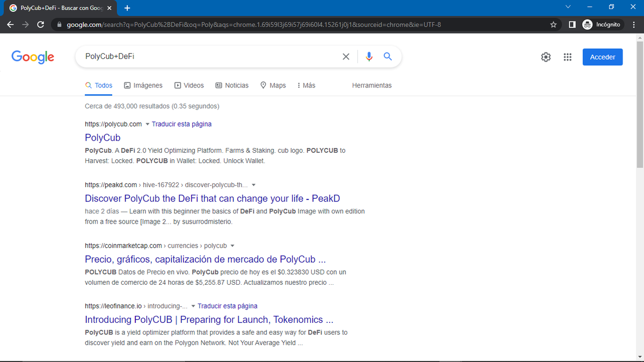Expand dropdown arrow next to leofinance.io result
644x362 pixels.
[x=193, y=306]
